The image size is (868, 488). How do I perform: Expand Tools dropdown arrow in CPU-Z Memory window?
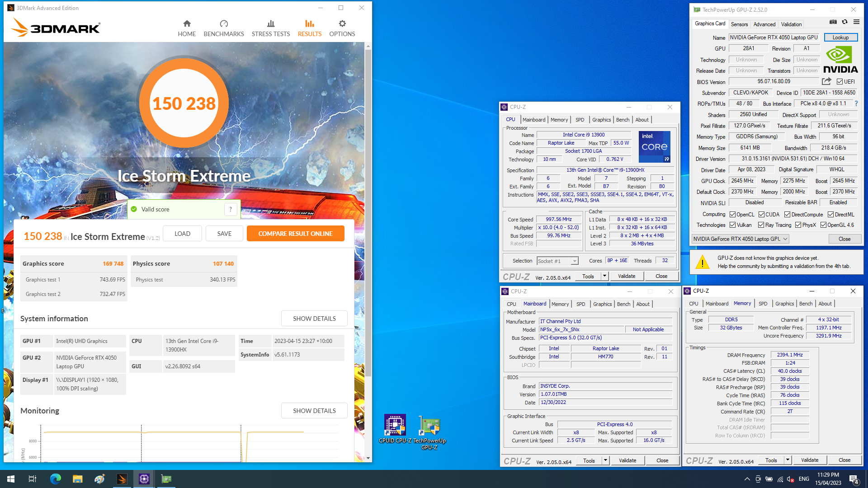788,460
